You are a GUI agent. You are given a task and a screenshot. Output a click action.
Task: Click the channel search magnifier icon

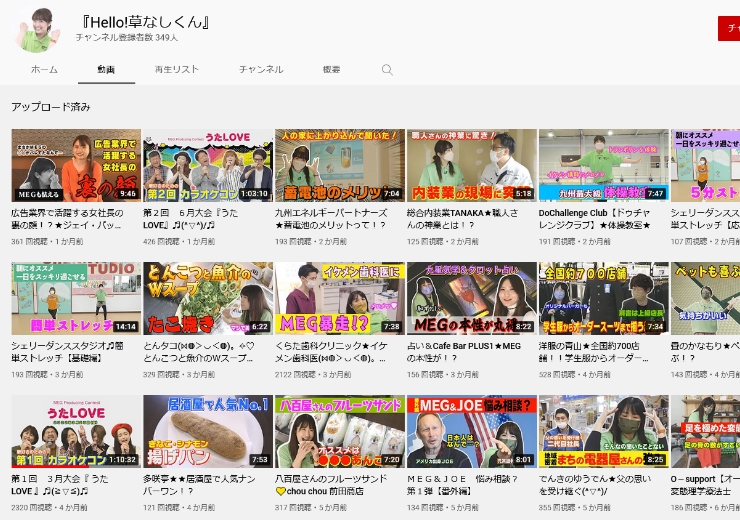click(x=387, y=70)
